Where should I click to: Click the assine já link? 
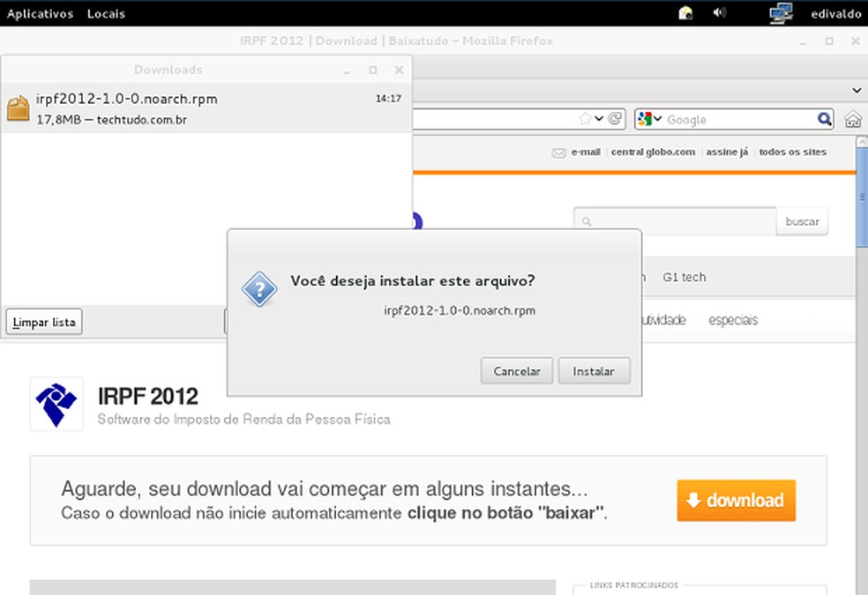point(728,152)
